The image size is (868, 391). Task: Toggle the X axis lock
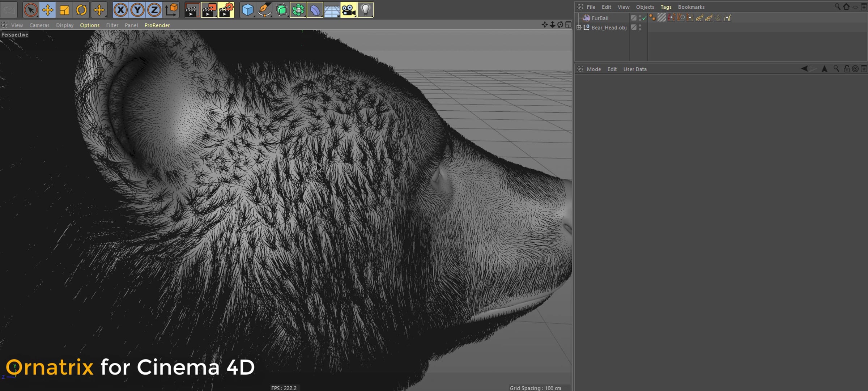tap(121, 10)
